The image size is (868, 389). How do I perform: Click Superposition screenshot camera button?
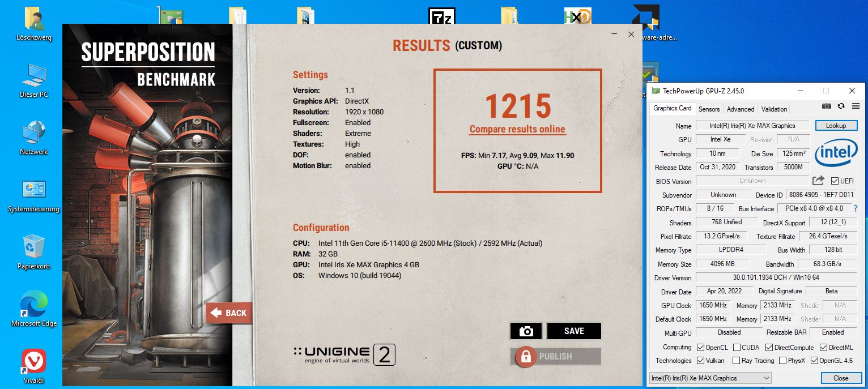click(526, 331)
